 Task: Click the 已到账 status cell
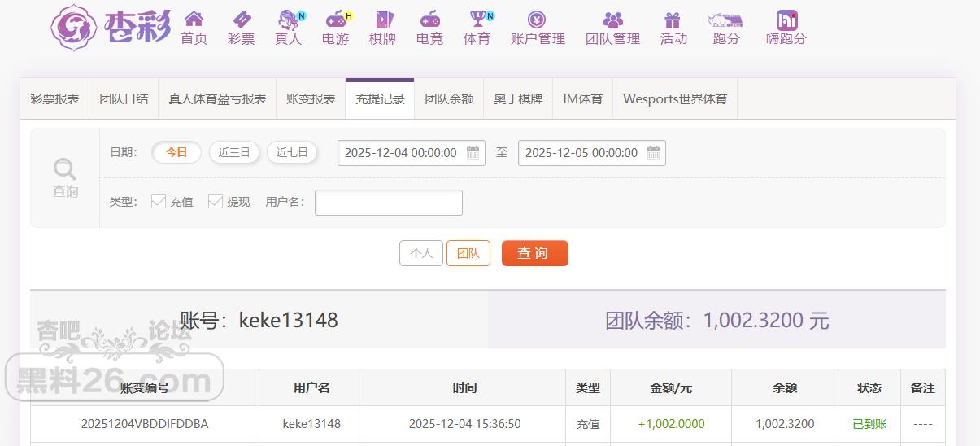[x=869, y=424]
